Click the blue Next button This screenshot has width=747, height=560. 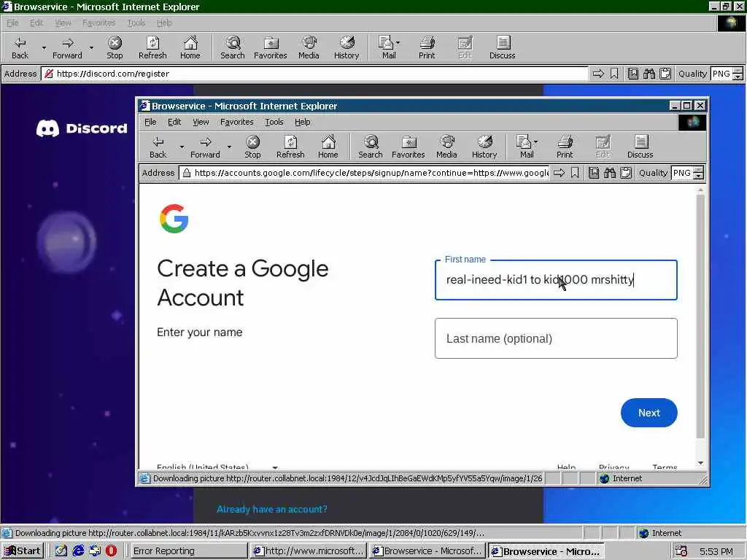[x=649, y=413]
